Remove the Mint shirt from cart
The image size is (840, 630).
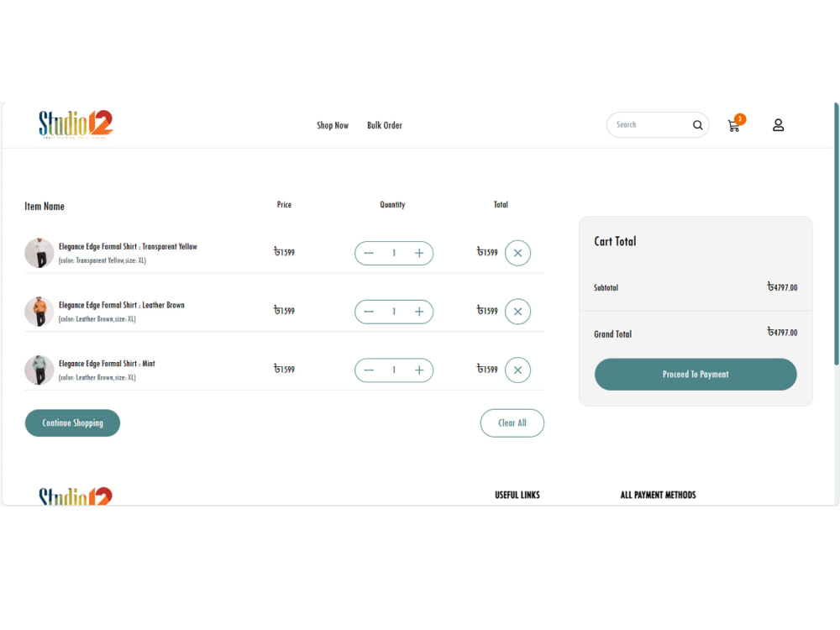coord(517,370)
